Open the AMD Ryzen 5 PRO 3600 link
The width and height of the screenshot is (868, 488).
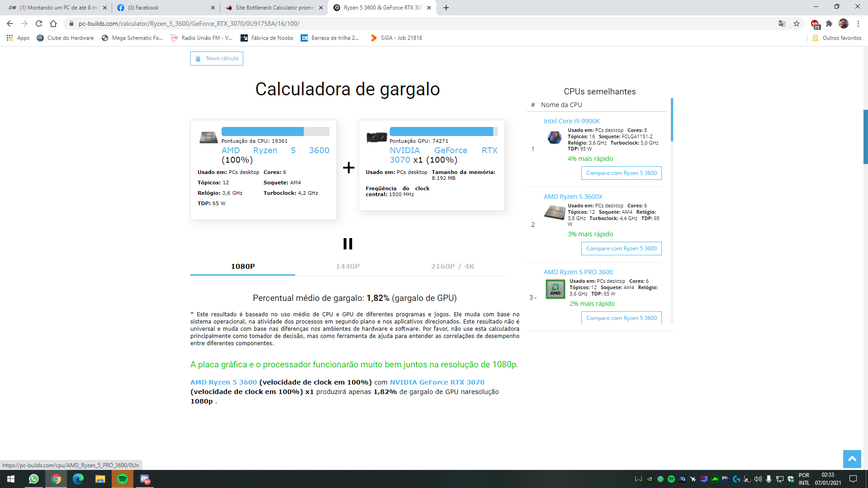578,272
